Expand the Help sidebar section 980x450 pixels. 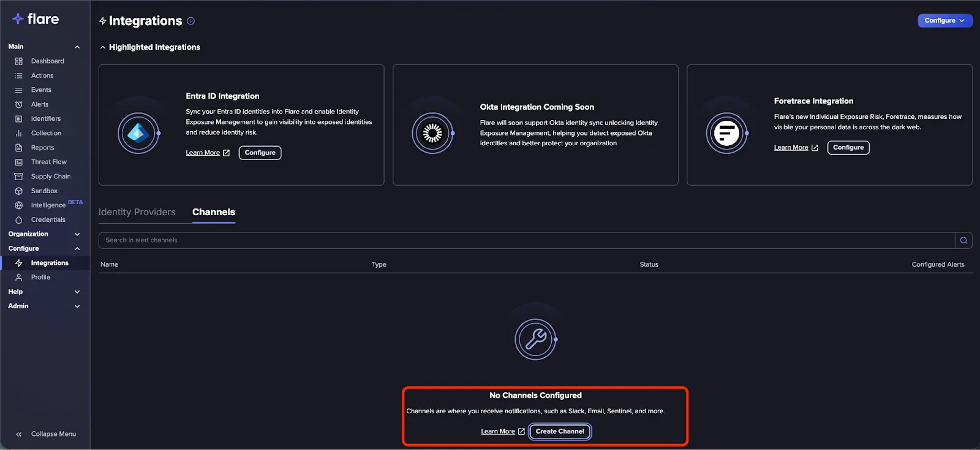77,292
